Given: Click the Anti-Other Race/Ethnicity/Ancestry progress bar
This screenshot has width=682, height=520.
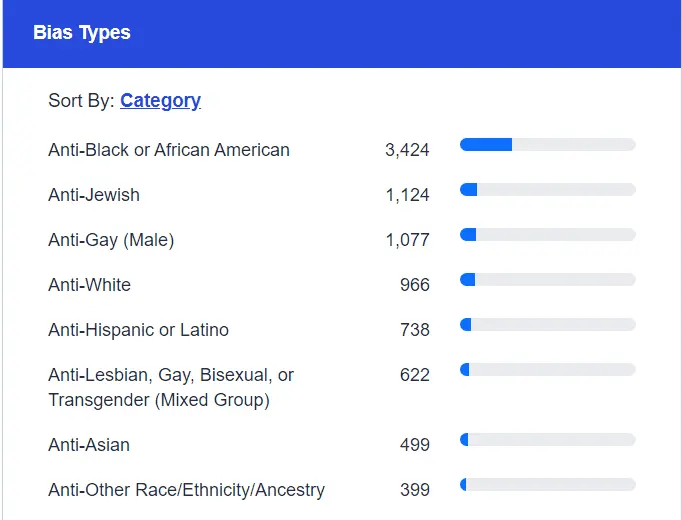Looking at the screenshot, I should point(547,485).
